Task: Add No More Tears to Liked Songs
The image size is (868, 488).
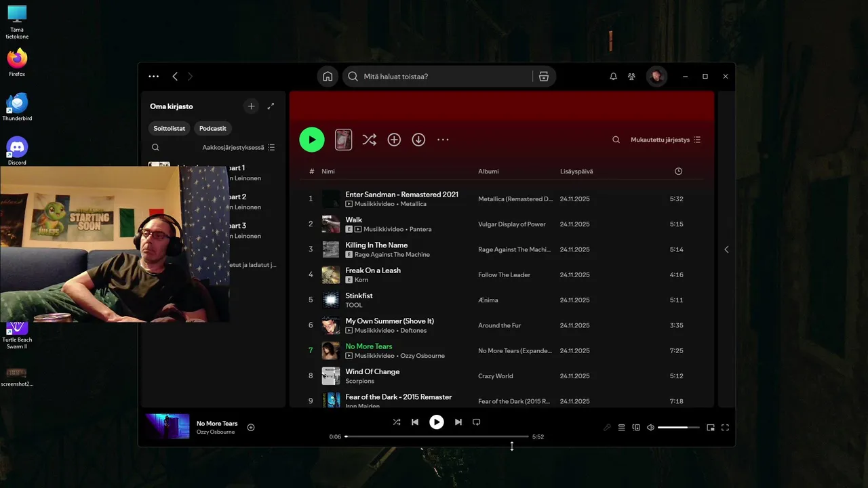Action: pos(251,427)
